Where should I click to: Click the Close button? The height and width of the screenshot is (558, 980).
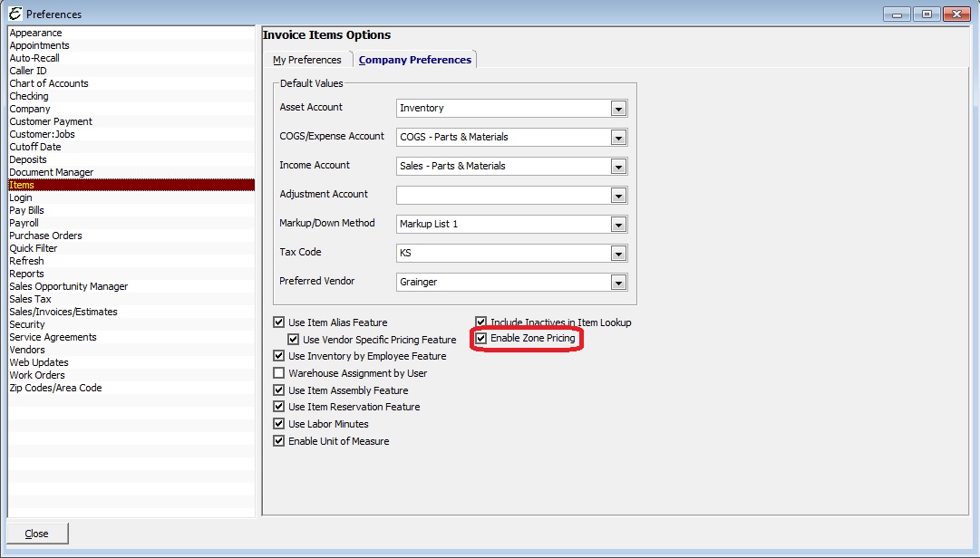(36, 533)
